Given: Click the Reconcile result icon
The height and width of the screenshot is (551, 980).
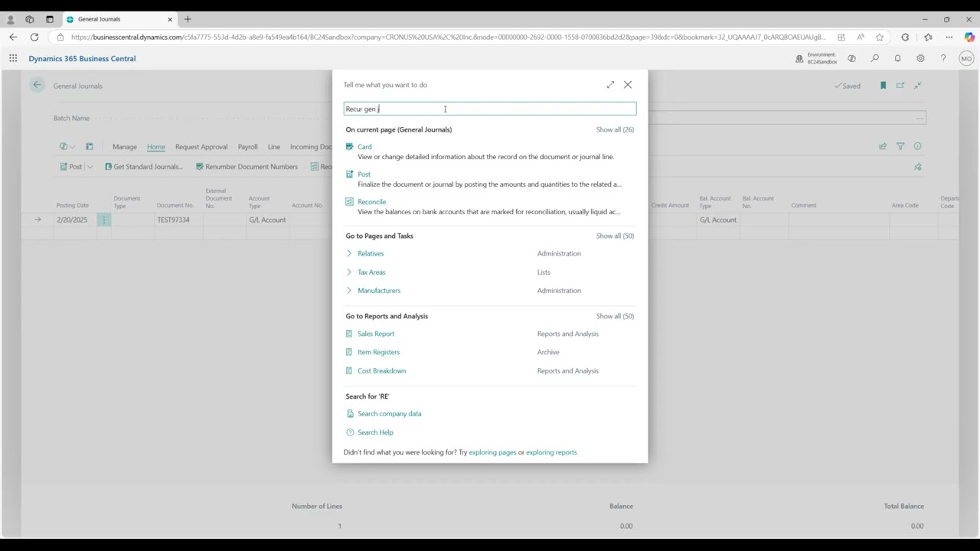Looking at the screenshot, I should [x=349, y=201].
